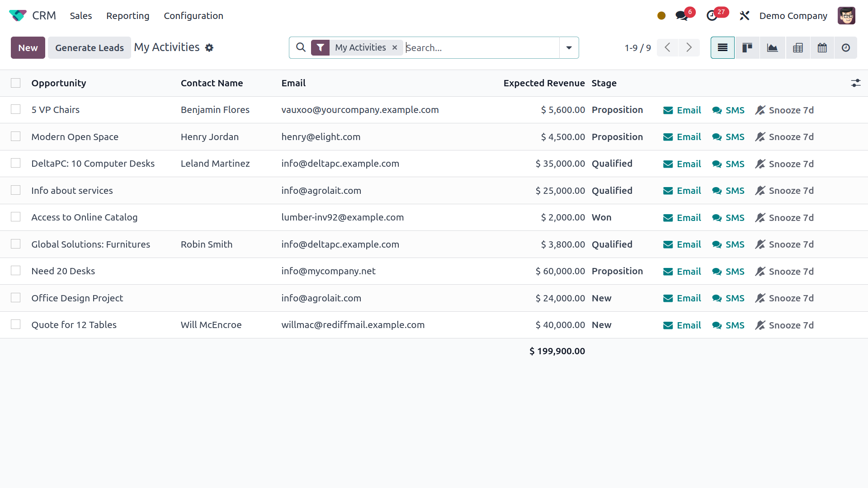
Task: Tick the checkbox on the Need 20 Desks row
Action: click(x=16, y=270)
